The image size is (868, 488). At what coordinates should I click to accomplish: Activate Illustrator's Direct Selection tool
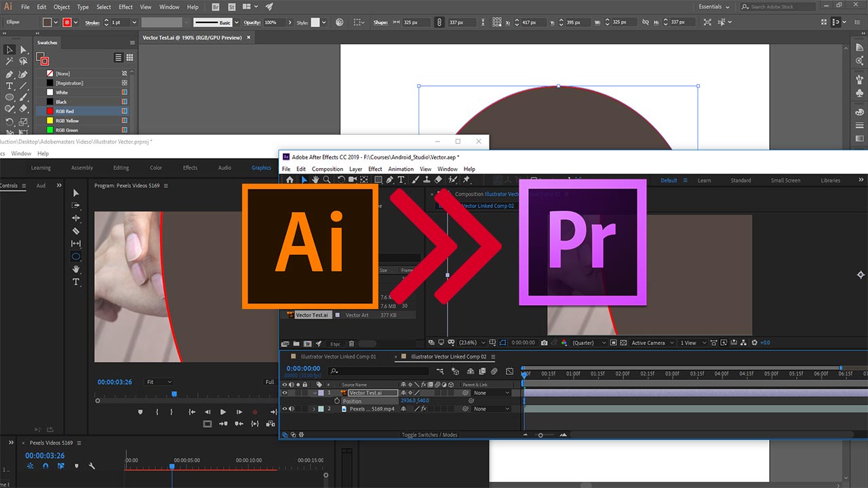23,49
